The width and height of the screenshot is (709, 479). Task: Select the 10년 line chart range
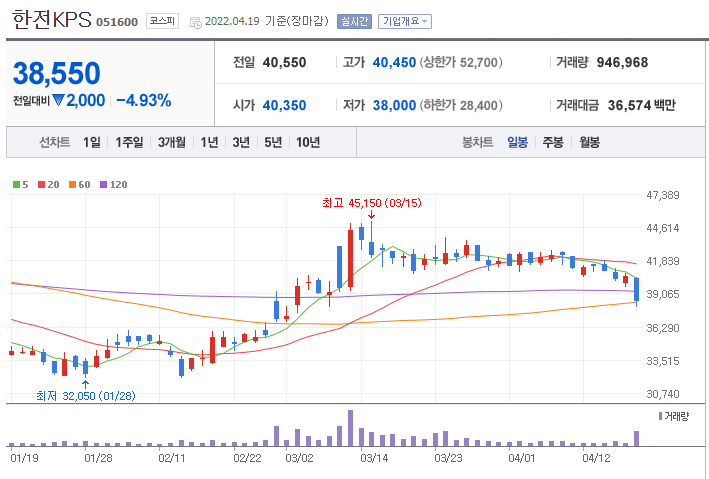[x=308, y=142]
